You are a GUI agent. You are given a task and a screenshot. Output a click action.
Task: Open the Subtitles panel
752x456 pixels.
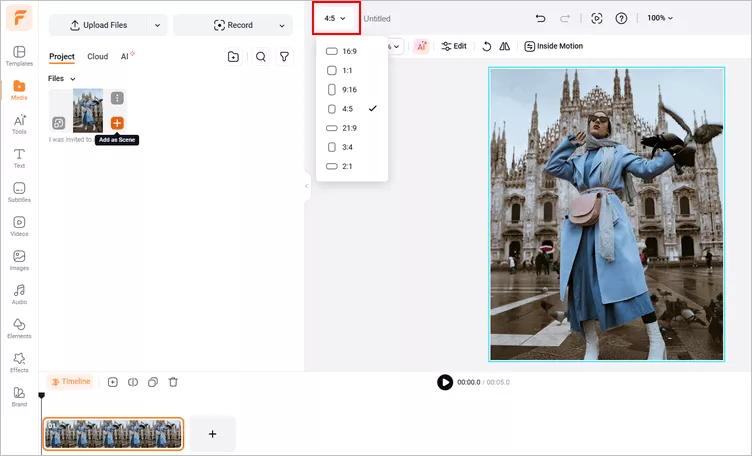coord(19,192)
